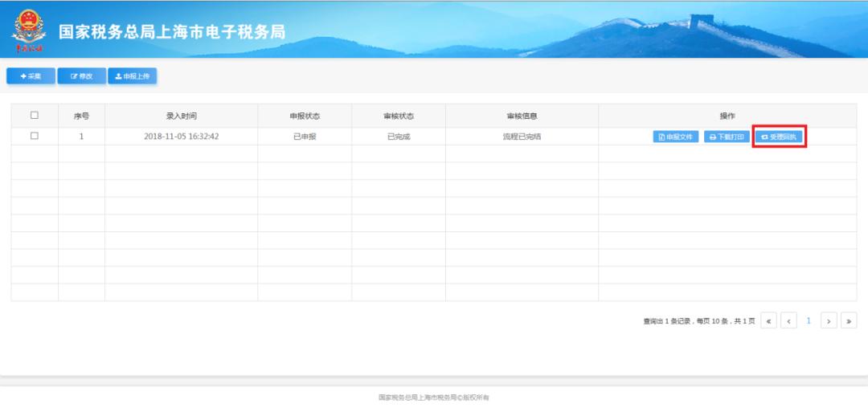Click the 已完成 review status cell
This screenshot has height=408, width=868.
pyautogui.click(x=399, y=137)
